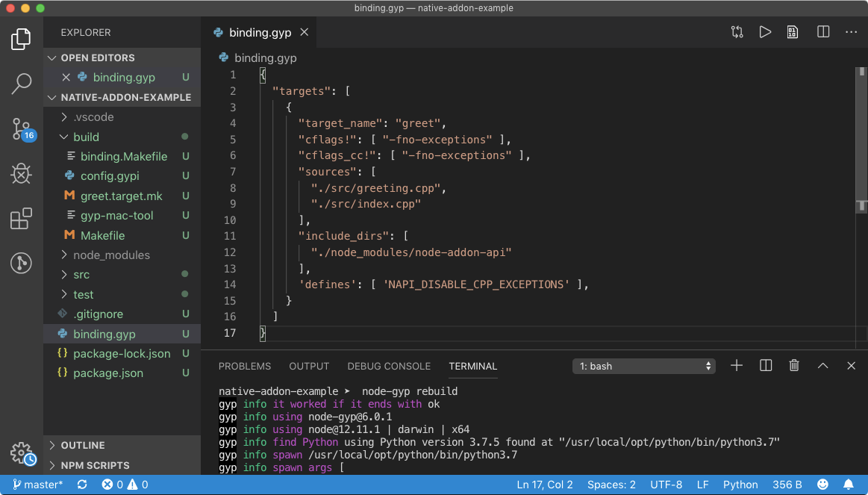The height and width of the screenshot is (495, 868).
Task: Open the Source Control view showing 16 changes
Action: pos(22,128)
